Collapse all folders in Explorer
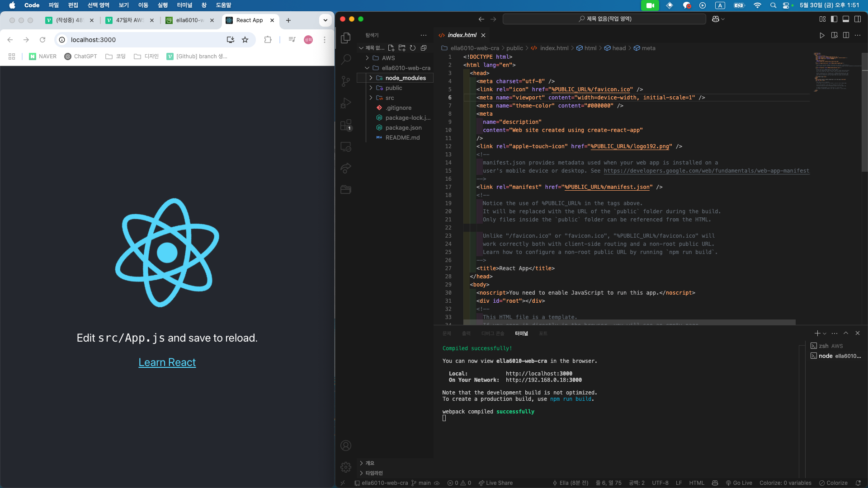Viewport: 868px width, 488px height. [424, 48]
